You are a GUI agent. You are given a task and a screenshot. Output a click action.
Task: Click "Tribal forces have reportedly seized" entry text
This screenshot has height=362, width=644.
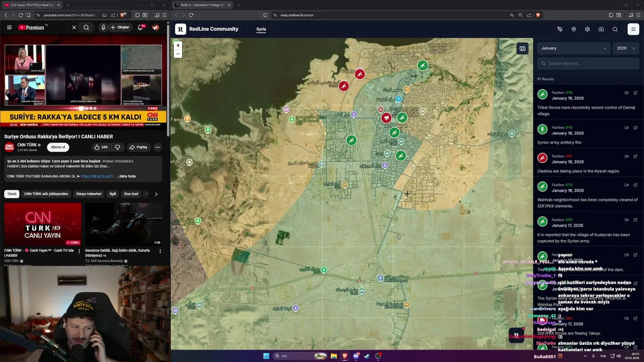[x=586, y=111]
